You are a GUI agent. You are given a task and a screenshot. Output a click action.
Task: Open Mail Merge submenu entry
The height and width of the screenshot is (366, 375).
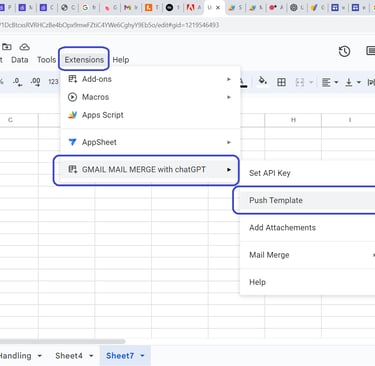click(307, 255)
